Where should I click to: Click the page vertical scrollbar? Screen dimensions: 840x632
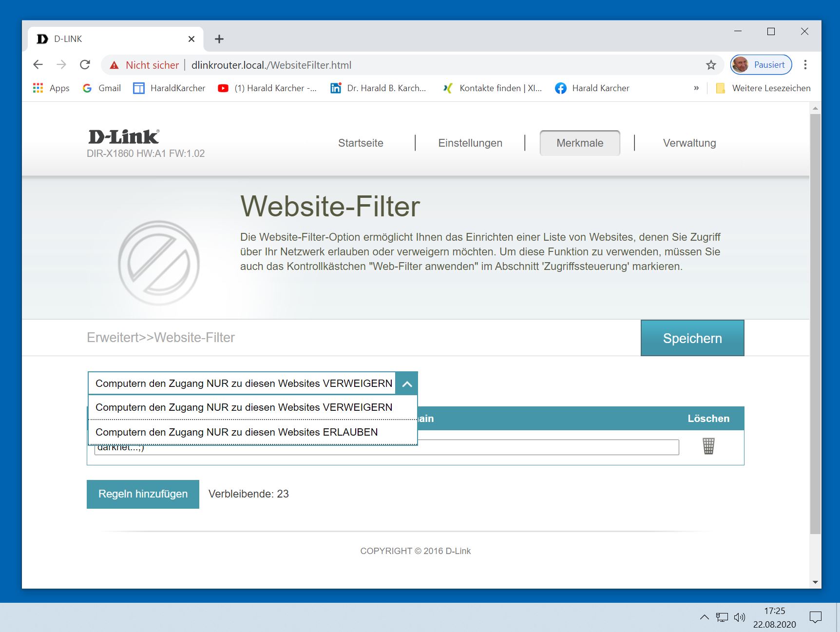[815, 324]
